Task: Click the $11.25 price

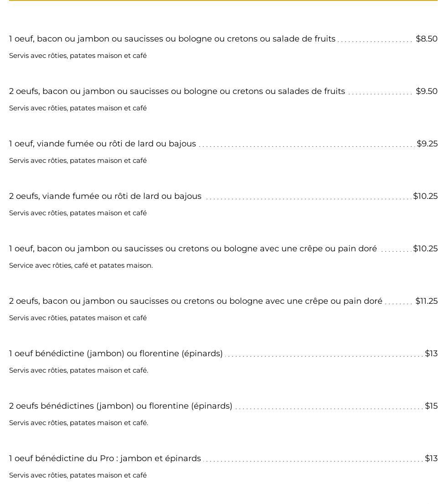Action: click(426, 301)
